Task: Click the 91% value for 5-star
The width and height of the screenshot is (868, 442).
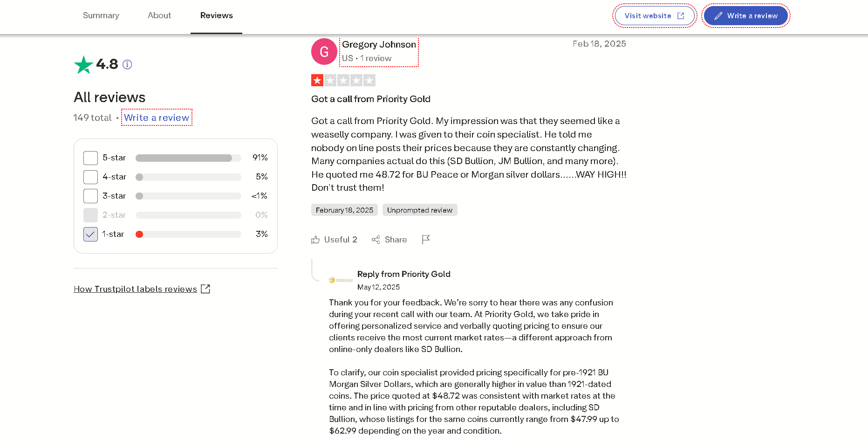Action: 260,158
